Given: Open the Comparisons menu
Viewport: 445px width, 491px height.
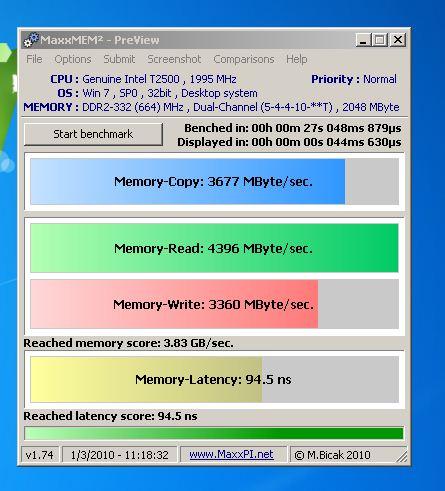Looking at the screenshot, I should coord(244,59).
